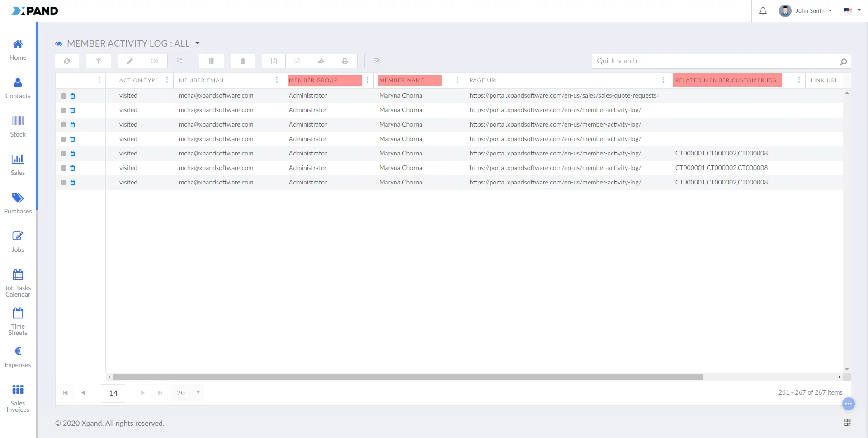Select the first row checkbox
The image size is (868, 438).
point(64,96)
